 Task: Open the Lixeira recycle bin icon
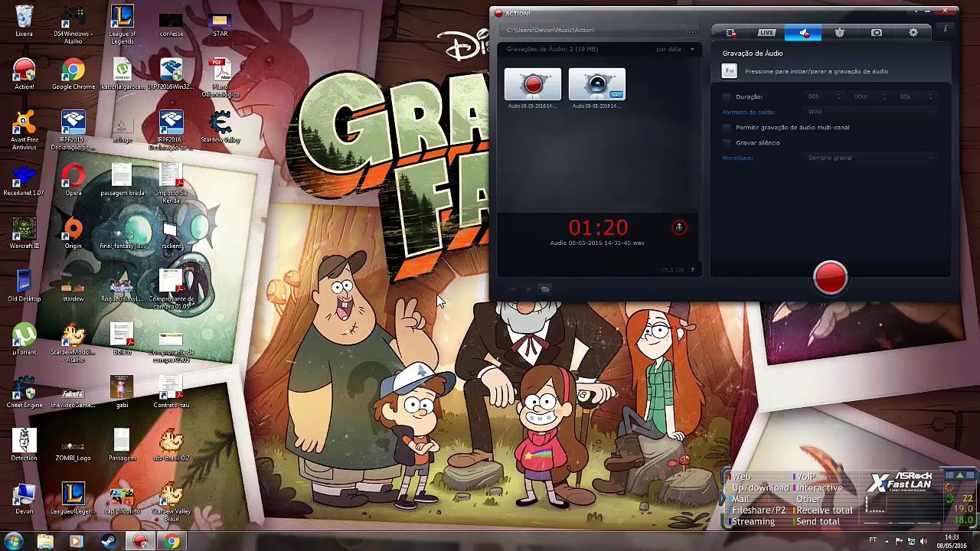coord(24,21)
